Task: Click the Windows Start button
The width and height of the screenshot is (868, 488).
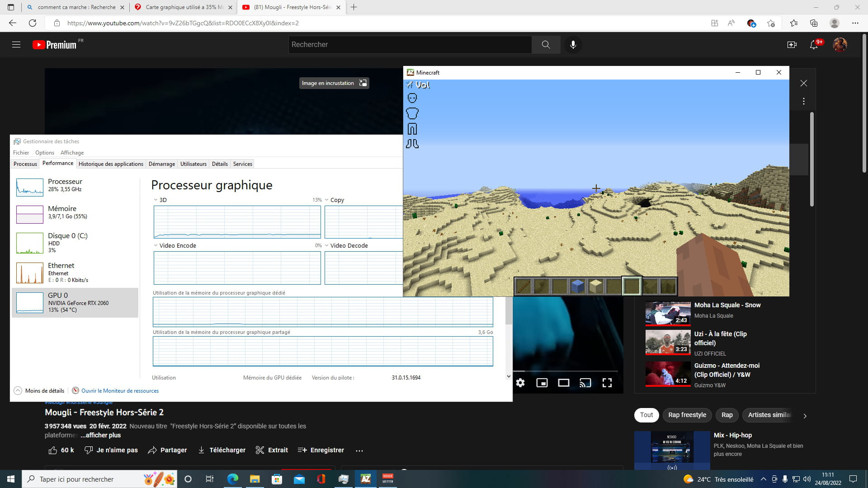Action: (x=11, y=479)
